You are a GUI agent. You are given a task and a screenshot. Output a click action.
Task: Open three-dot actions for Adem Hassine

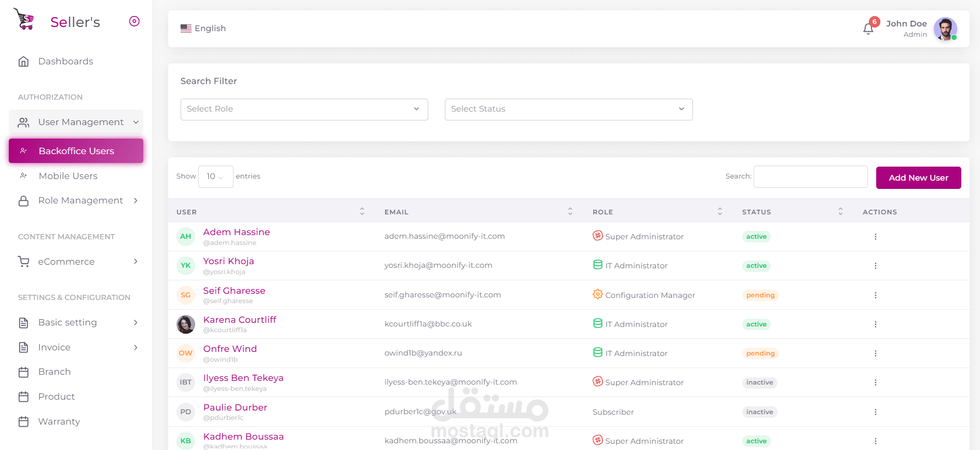click(x=875, y=237)
